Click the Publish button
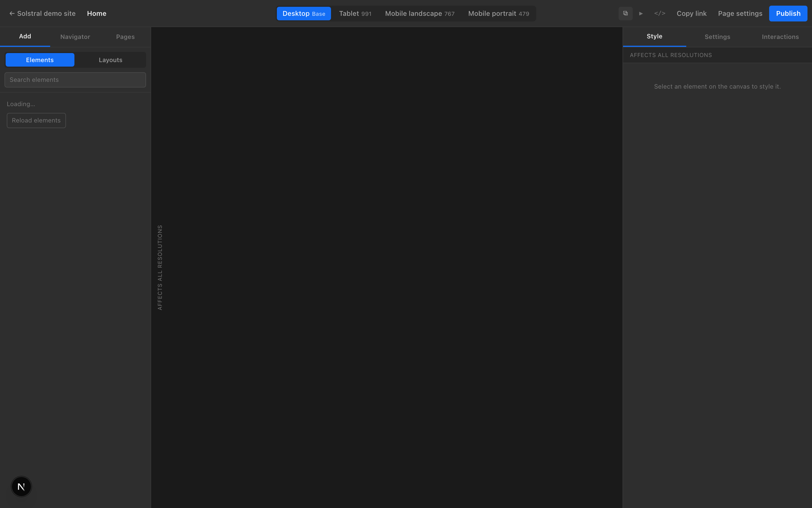Screen dimensions: 812x508 788,14
